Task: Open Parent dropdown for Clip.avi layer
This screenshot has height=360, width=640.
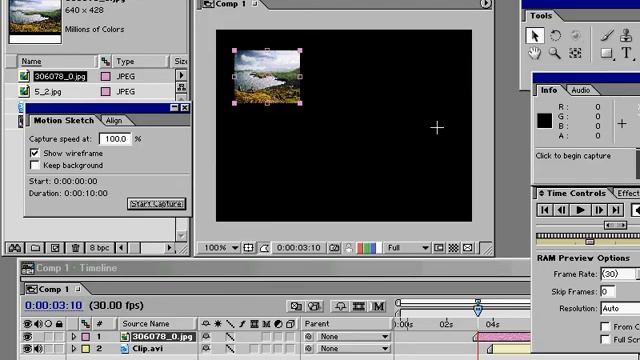Action: 353,349
